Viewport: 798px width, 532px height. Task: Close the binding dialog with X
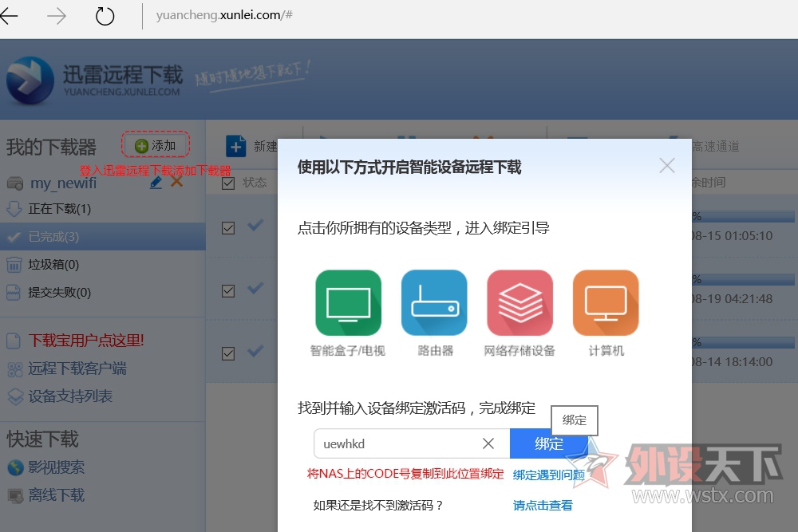pos(666,166)
